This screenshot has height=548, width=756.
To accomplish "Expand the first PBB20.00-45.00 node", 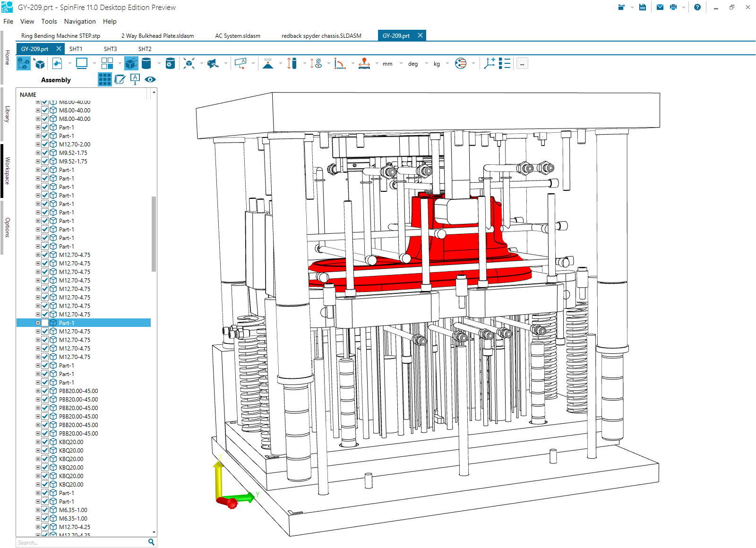I will [38, 391].
